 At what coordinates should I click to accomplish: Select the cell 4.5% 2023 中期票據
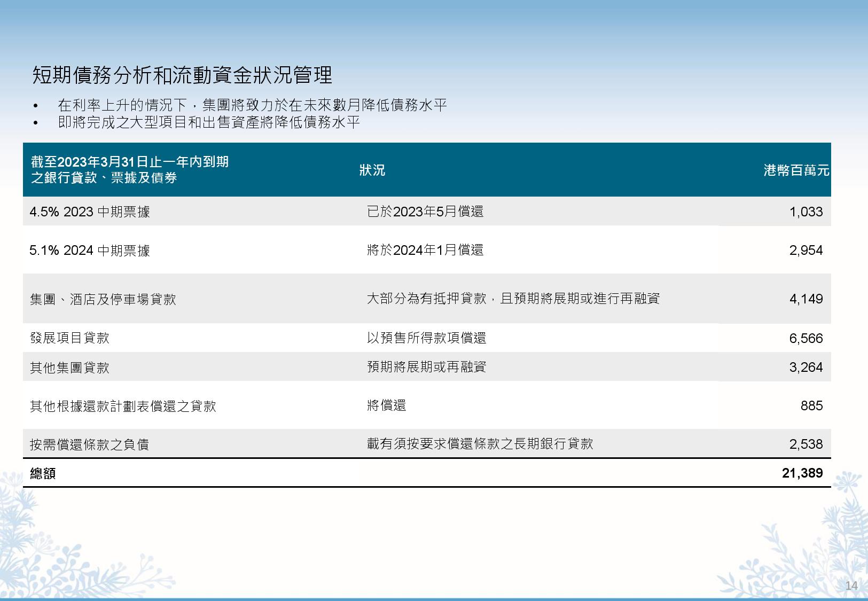click(90, 212)
